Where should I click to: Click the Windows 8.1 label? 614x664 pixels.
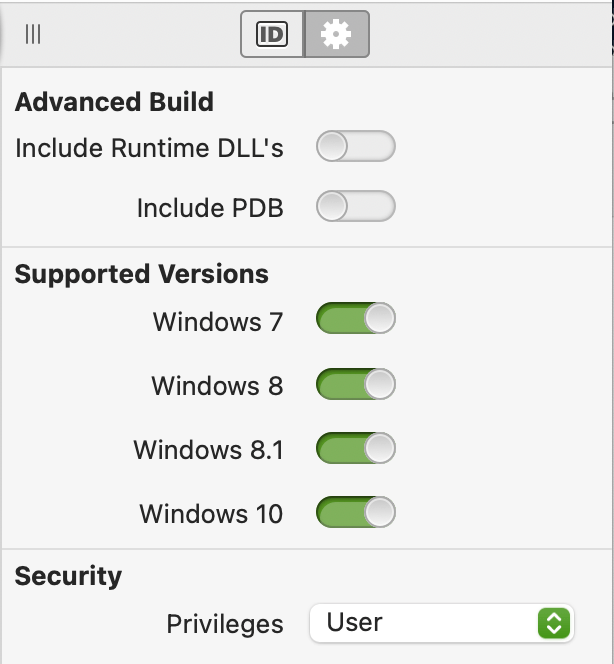pyautogui.click(x=208, y=450)
